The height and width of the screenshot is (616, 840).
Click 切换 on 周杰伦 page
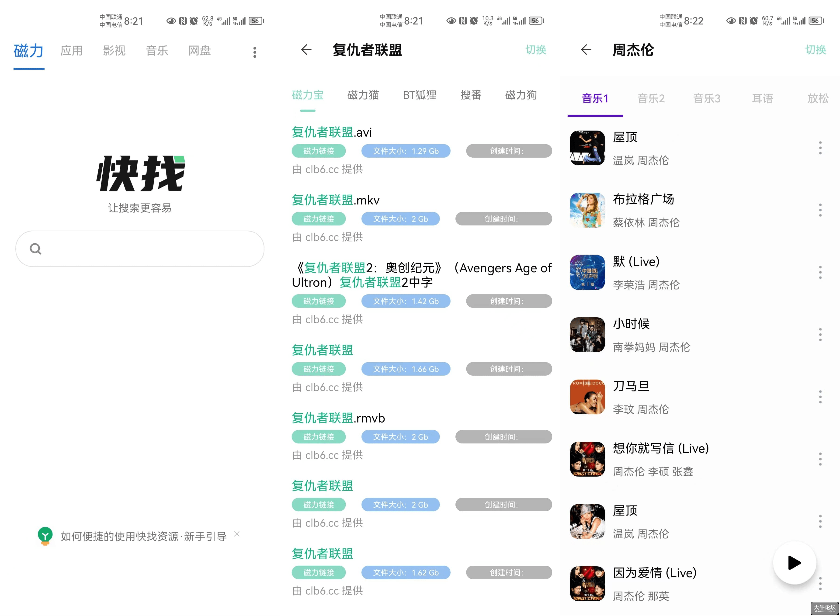[x=816, y=50]
